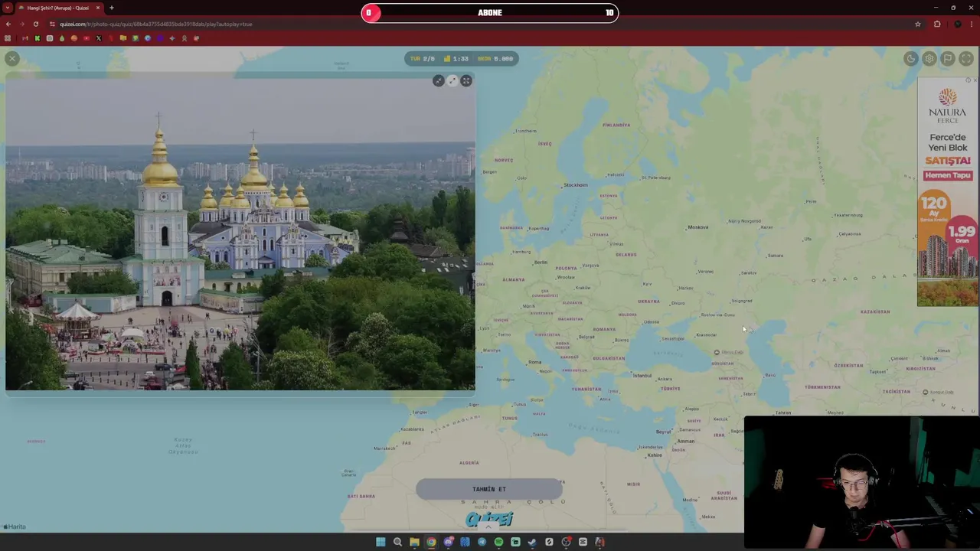The height and width of the screenshot is (551, 980).
Task: Click the TUR 2/5 round indicator
Action: pyautogui.click(x=423, y=59)
